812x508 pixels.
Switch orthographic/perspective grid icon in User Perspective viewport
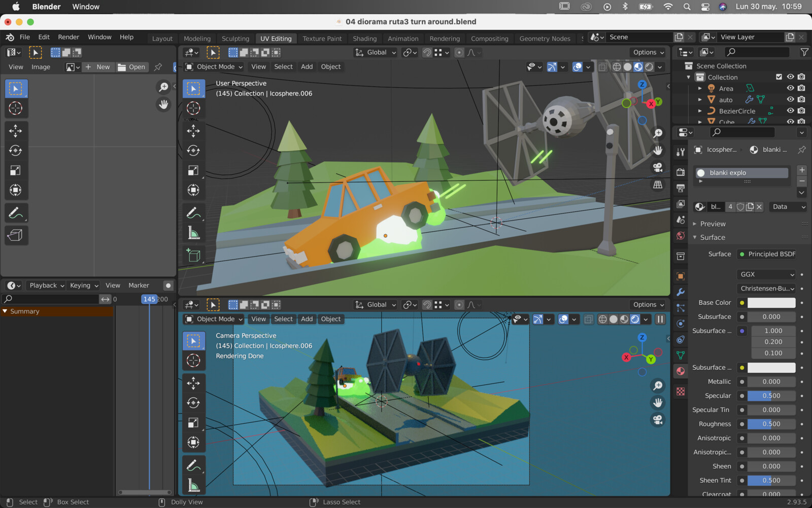tap(658, 185)
